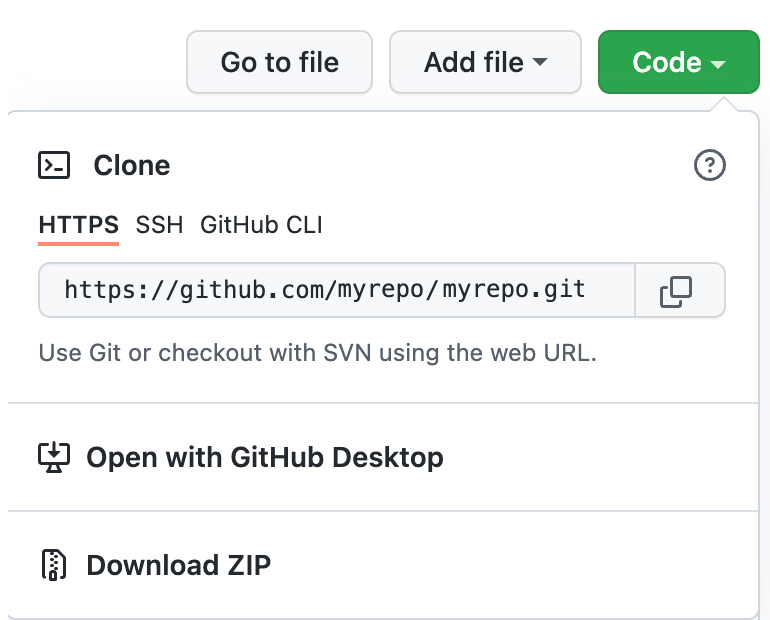This screenshot has width=770, height=620.
Task: Click the Clone heading text
Action: 132,165
